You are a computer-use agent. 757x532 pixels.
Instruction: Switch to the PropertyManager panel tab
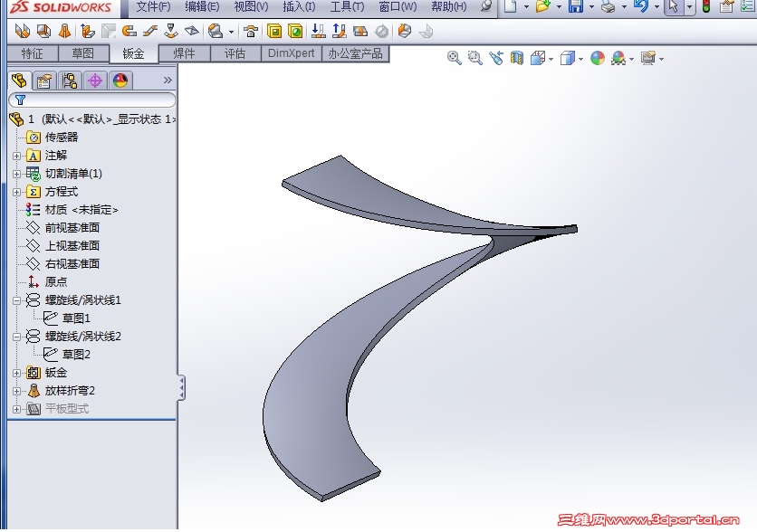point(44,81)
